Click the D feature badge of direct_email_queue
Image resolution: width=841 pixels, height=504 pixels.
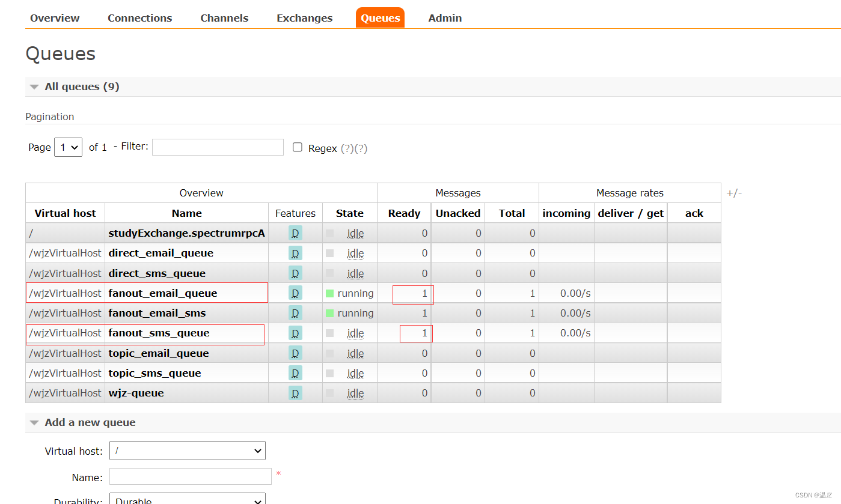[295, 253]
